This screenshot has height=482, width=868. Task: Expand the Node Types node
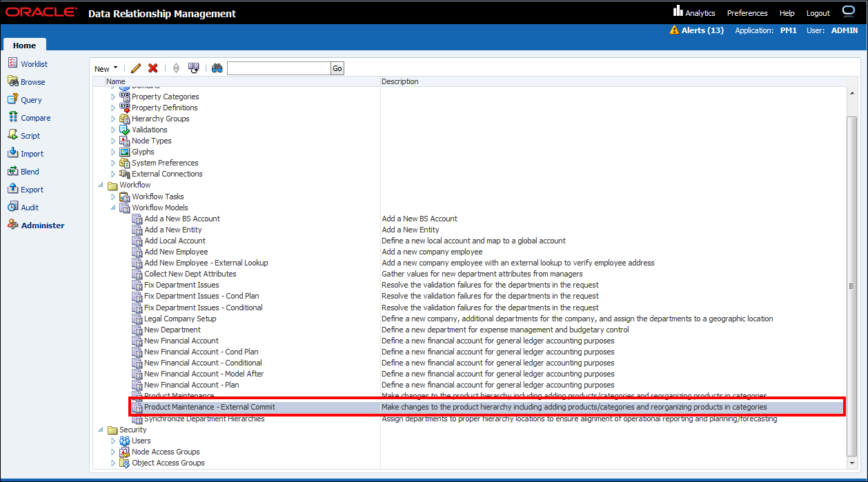click(114, 141)
